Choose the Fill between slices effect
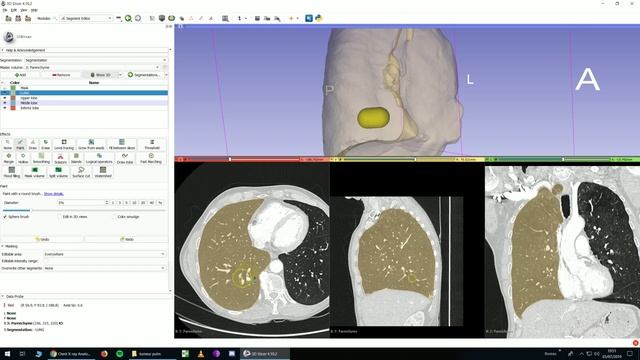The image size is (640, 360). click(122, 144)
